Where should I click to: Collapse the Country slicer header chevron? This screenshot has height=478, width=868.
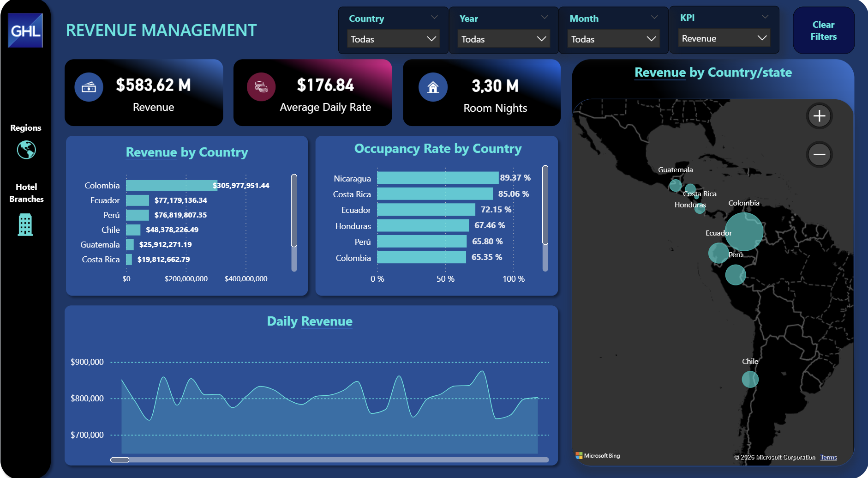[434, 18]
